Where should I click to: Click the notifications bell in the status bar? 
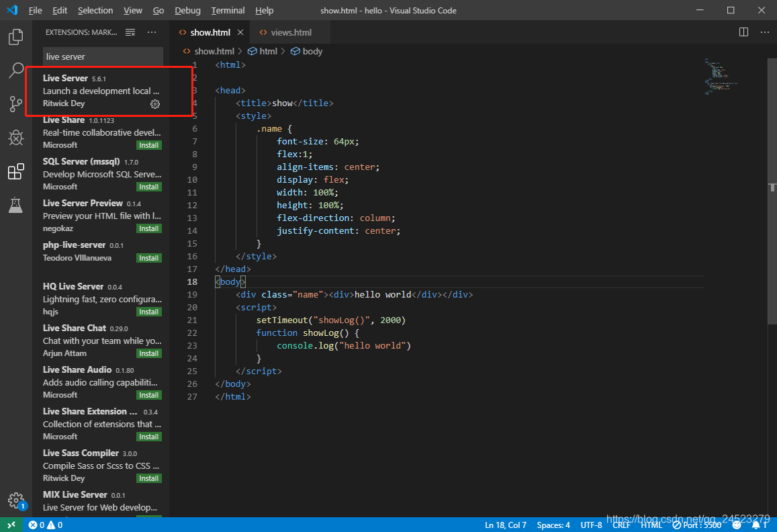[x=756, y=525]
